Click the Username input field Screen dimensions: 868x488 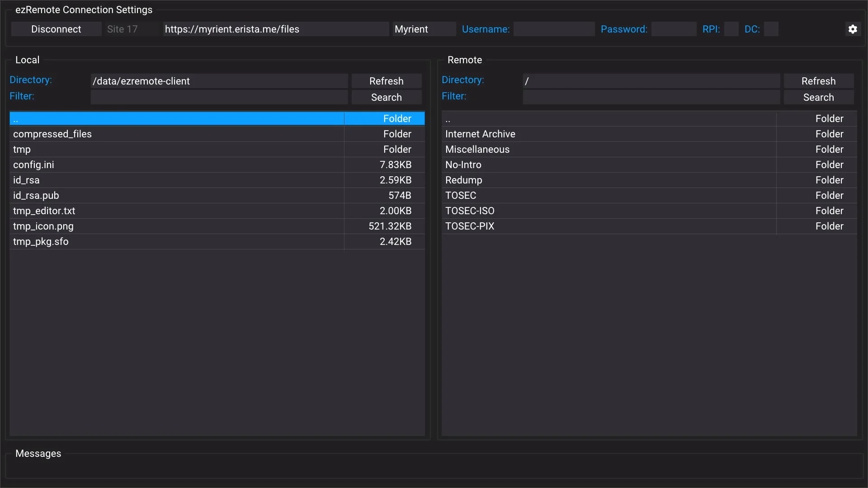553,29
